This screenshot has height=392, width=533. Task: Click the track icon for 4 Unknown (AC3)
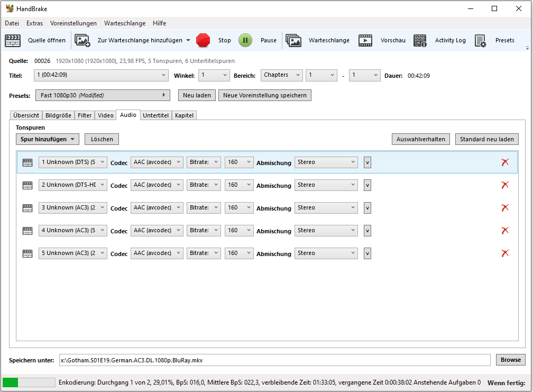(27, 231)
